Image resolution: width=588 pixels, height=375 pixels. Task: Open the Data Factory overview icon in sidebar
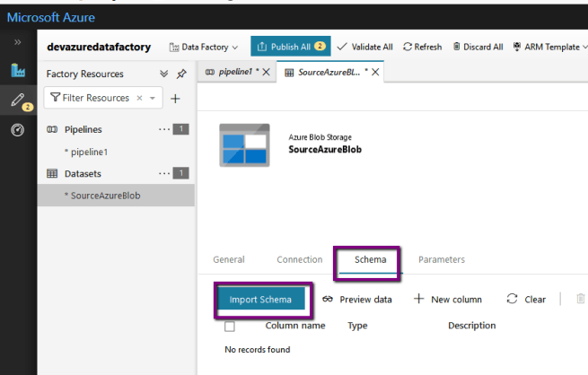(x=18, y=71)
